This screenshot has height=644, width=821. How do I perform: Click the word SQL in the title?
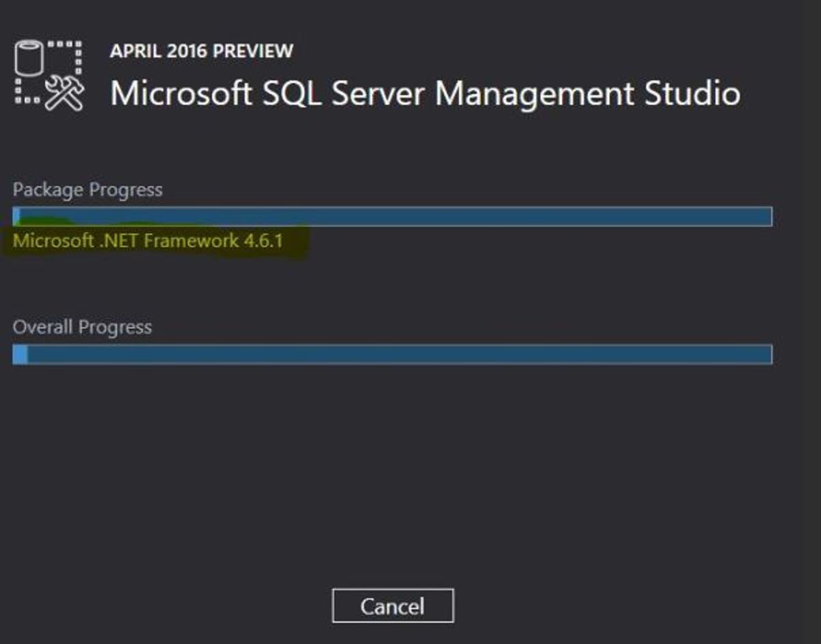[294, 93]
